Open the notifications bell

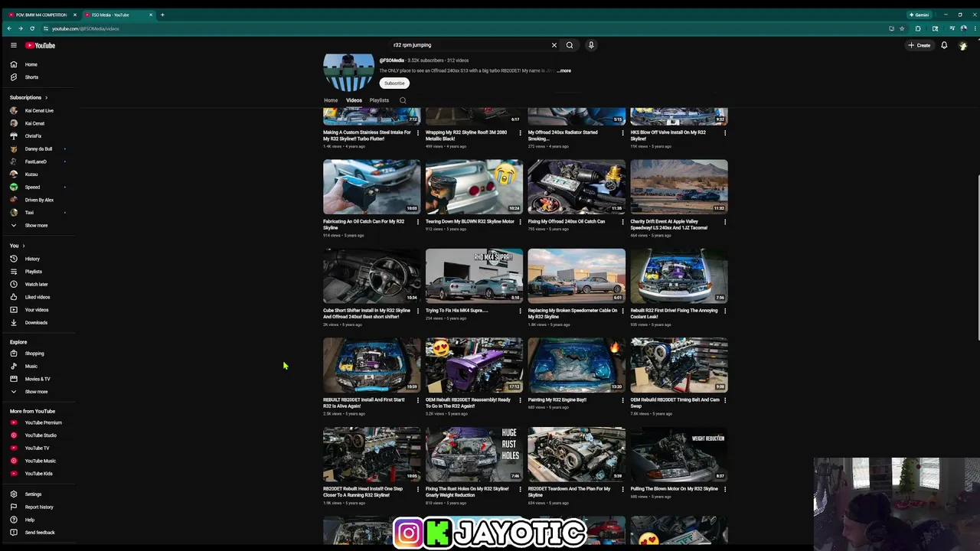(944, 45)
